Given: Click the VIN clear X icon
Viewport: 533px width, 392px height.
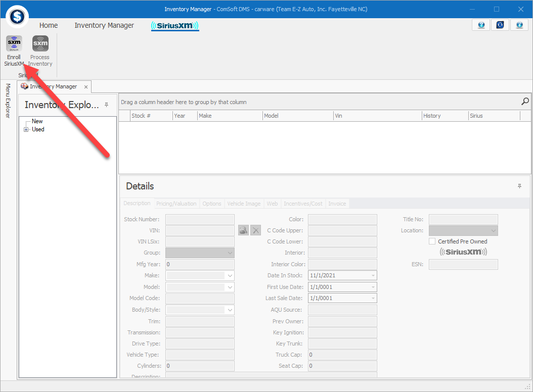Looking at the screenshot, I should click(x=255, y=230).
